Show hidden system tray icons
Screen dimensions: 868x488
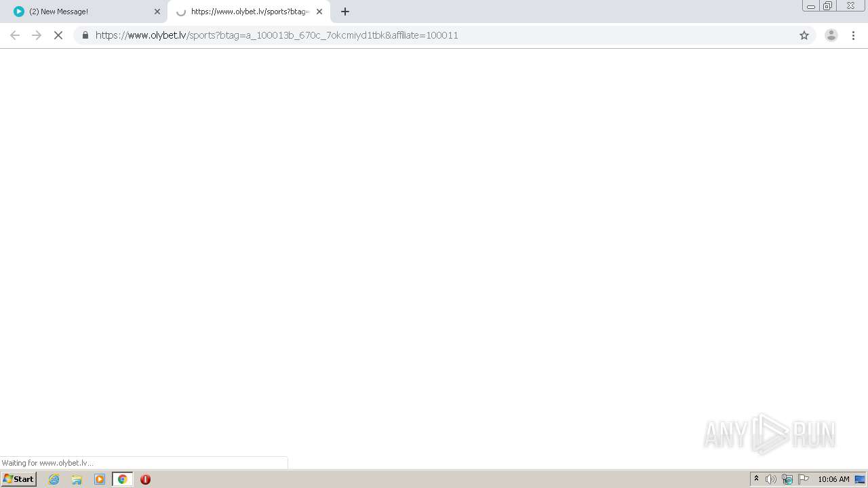click(x=757, y=479)
